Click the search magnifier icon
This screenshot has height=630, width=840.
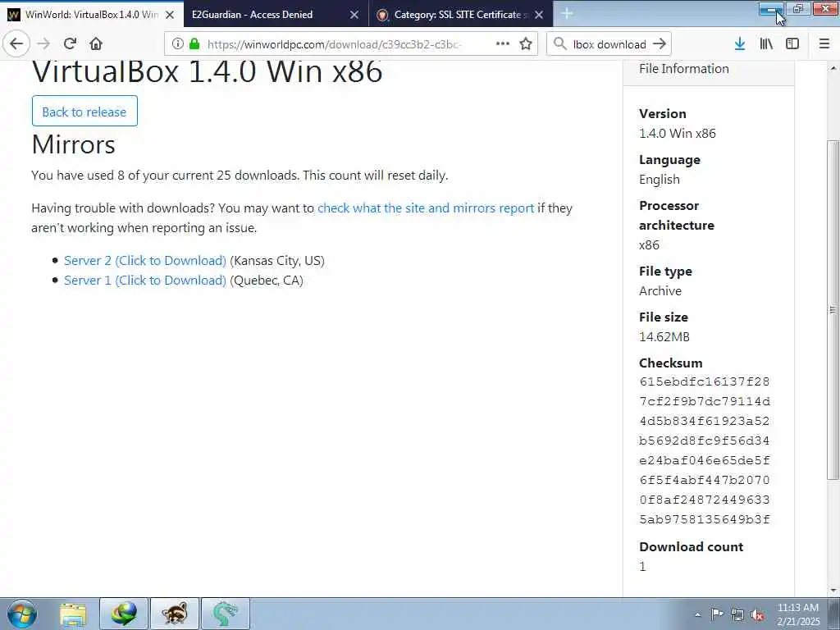click(x=559, y=44)
